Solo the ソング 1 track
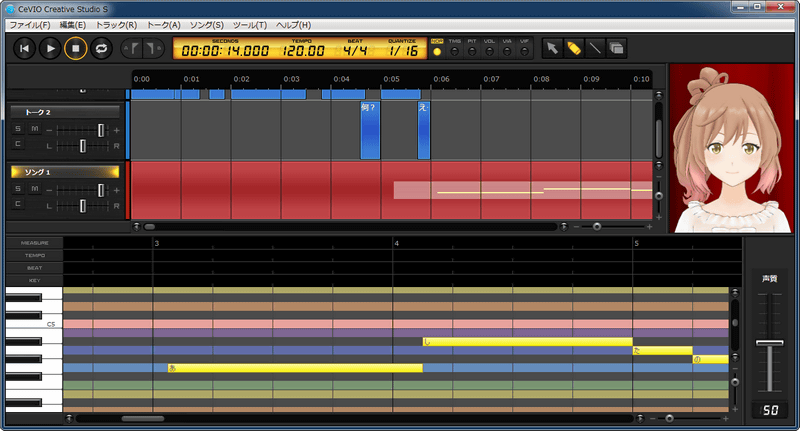Screen dimensions: 800x431 point(18,189)
